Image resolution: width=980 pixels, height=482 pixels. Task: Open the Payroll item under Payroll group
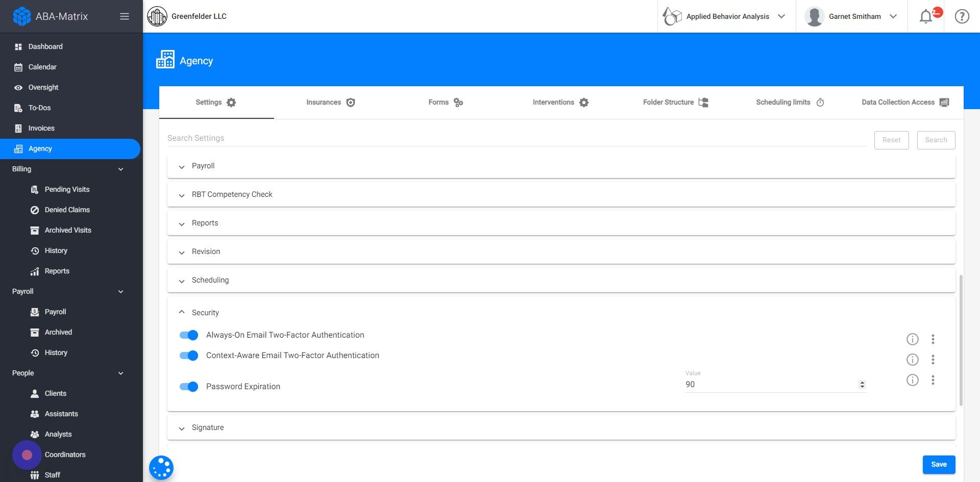coord(55,312)
